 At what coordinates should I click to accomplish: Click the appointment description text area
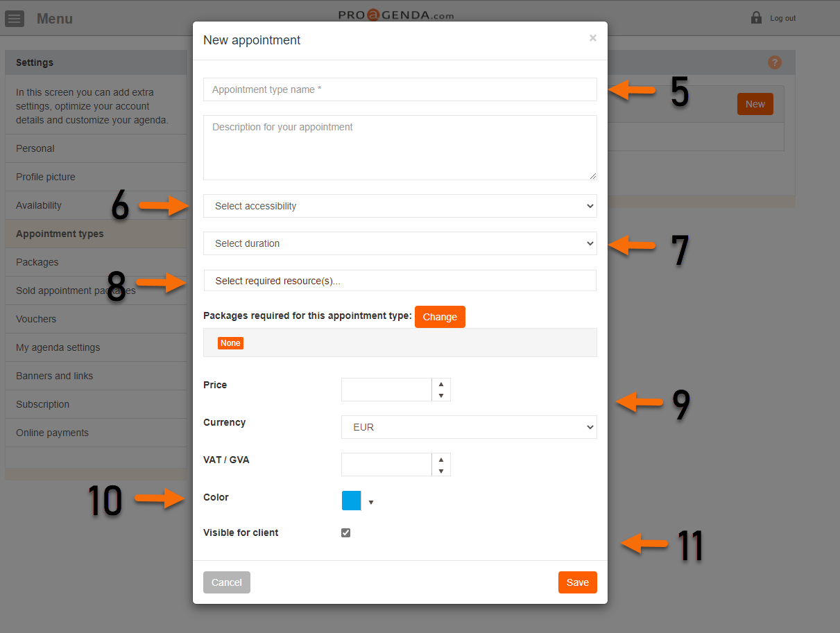point(400,148)
